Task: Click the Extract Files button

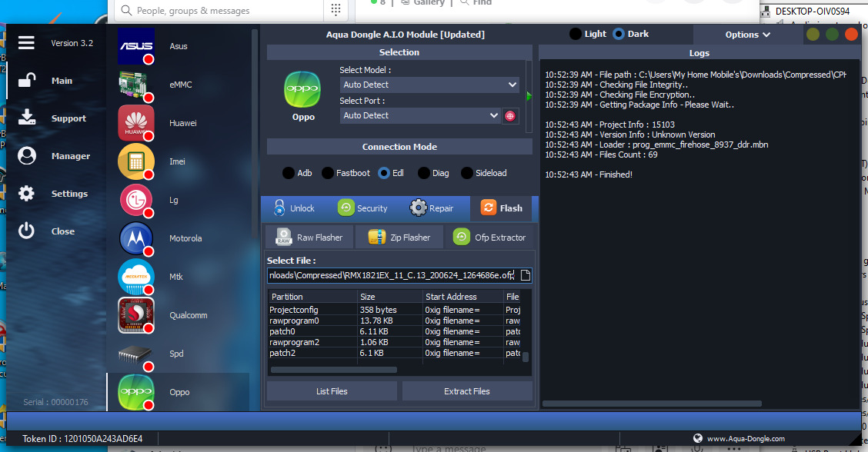Action: pyautogui.click(x=466, y=391)
